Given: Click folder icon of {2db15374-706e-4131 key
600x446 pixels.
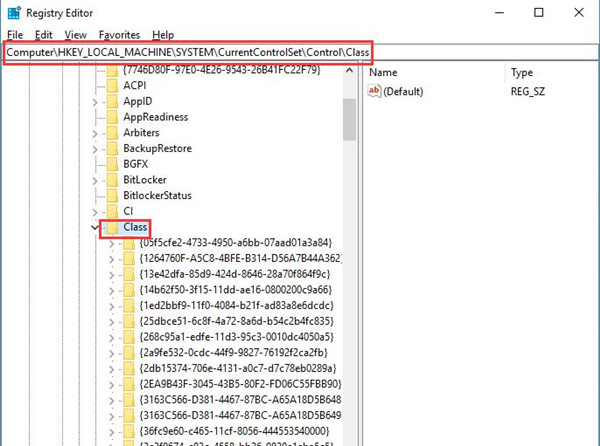Looking at the screenshot, I should click(129, 368).
